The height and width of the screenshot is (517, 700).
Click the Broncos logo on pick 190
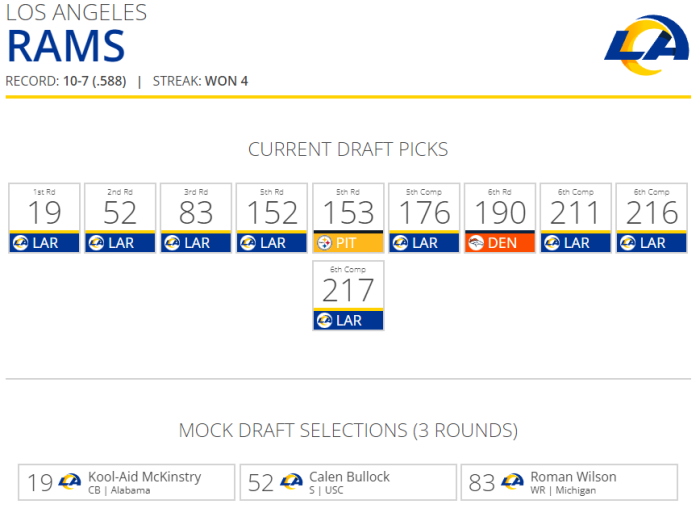tap(477, 243)
